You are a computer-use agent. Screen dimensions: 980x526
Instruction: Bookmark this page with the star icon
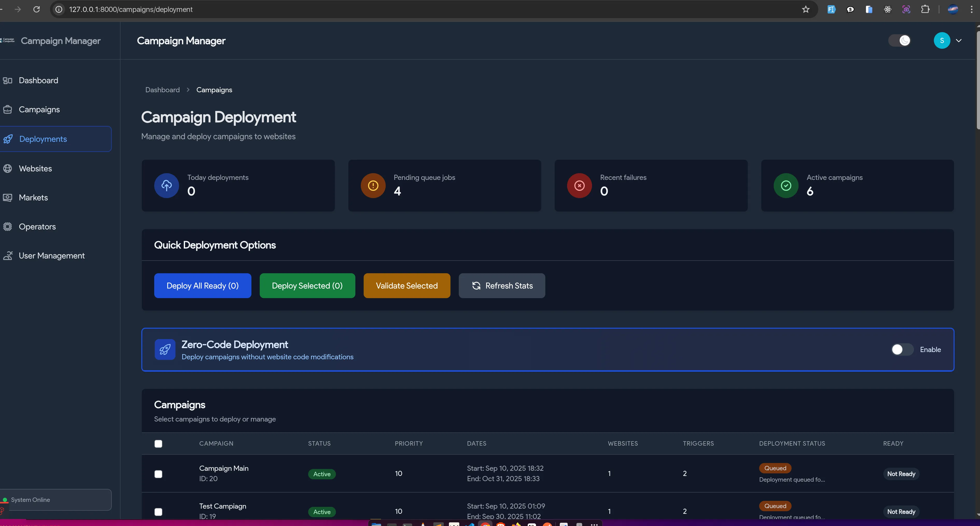click(x=805, y=9)
